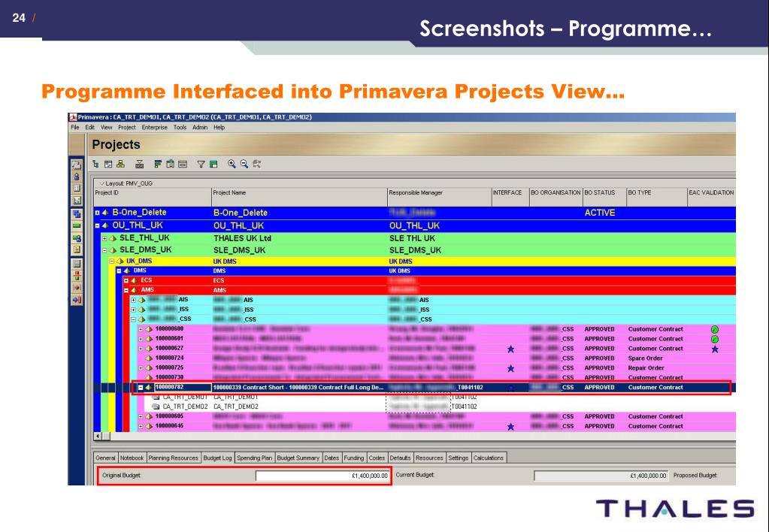Sort by the Project Name column header
Image resolution: width=769 pixels, height=532 pixels.
[299, 197]
